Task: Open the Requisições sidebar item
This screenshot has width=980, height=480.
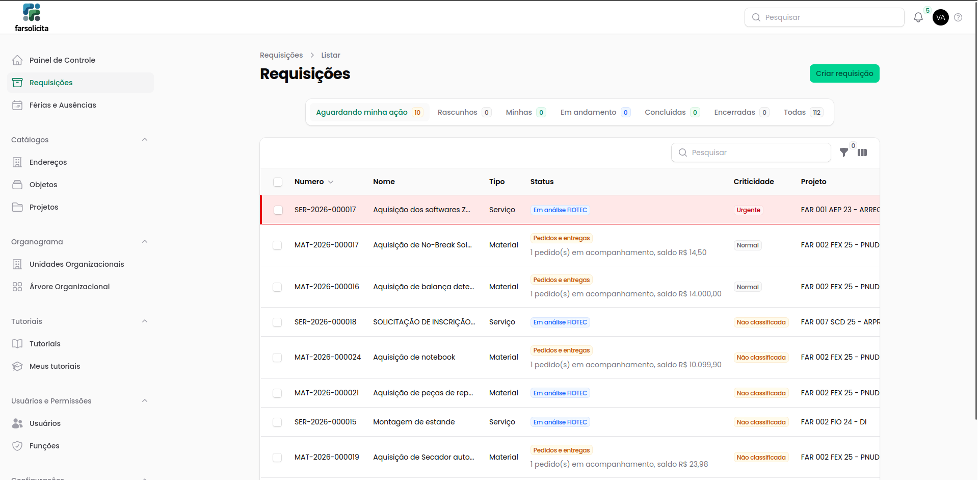Action: click(x=81, y=83)
